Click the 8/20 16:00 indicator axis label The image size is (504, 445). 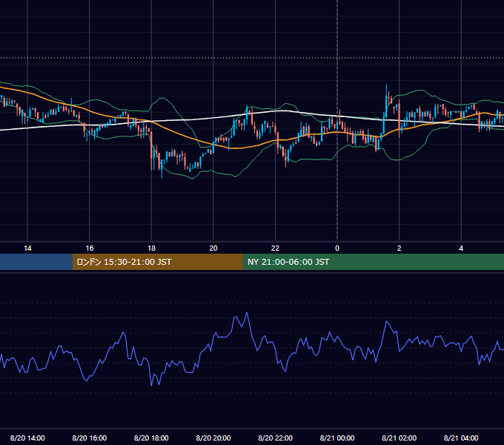pos(90,438)
